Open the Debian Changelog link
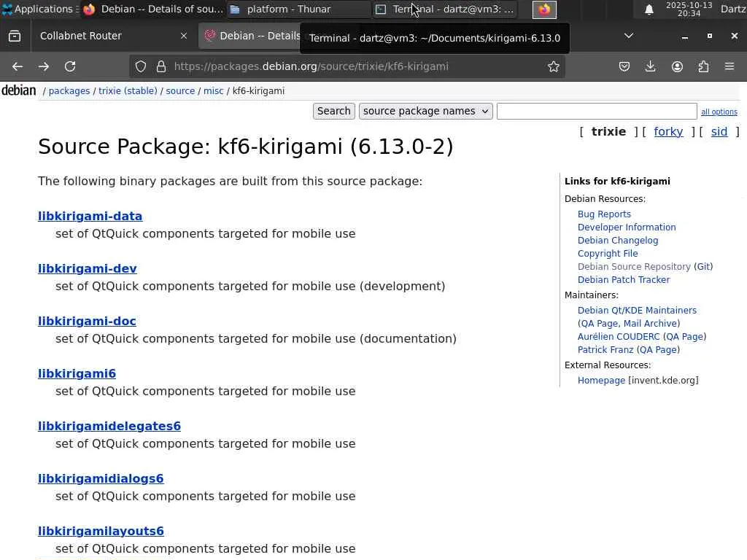This screenshot has height=560, width=747. [618, 241]
